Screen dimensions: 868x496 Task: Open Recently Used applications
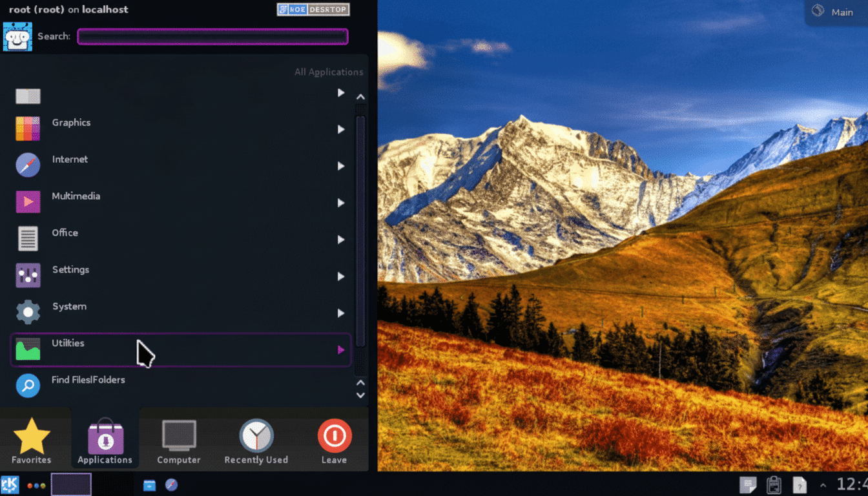coord(256,442)
